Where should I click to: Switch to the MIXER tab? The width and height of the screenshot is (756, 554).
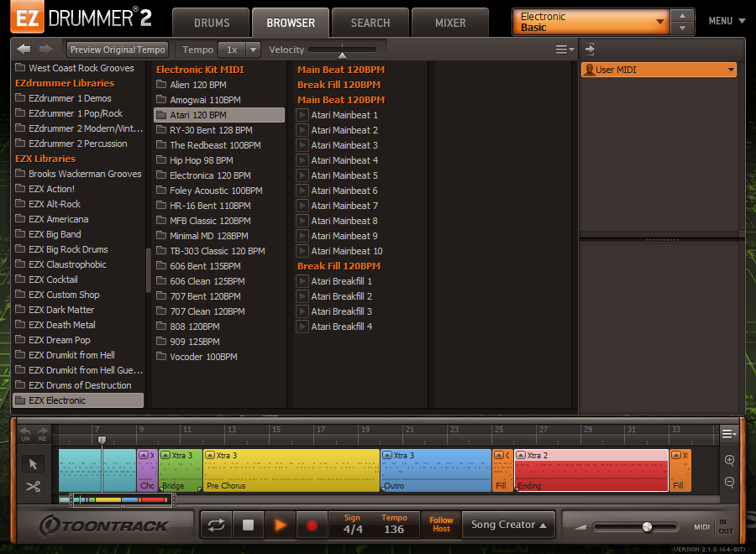[x=450, y=23]
